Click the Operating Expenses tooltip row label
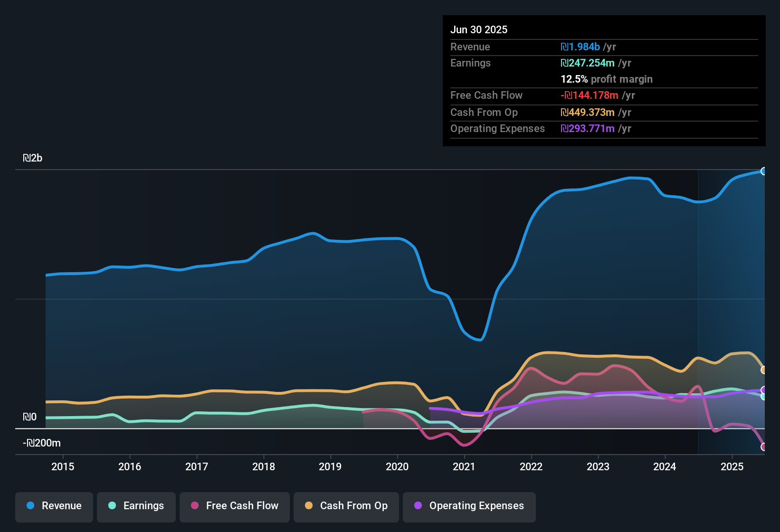Image resolution: width=780 pixels, height=532 pixels. tap(497, 128)
